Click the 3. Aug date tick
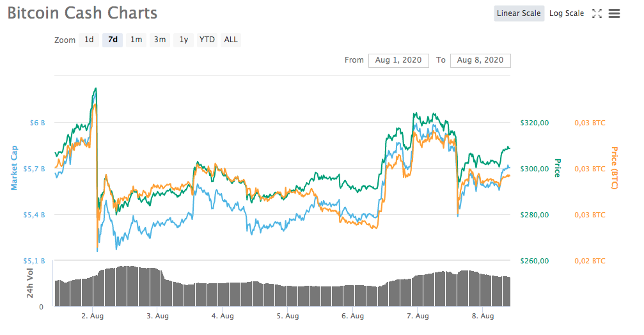The image size is (644, 335). [158, 316]
